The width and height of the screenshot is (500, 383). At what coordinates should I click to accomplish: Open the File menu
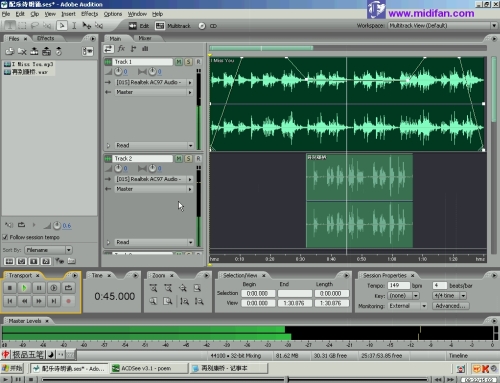pyautogui.click(x=6, y=14)
